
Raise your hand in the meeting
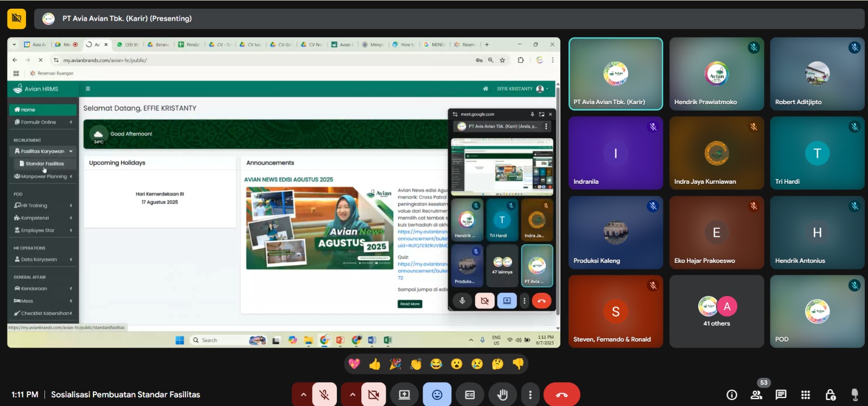coord(502,395)
